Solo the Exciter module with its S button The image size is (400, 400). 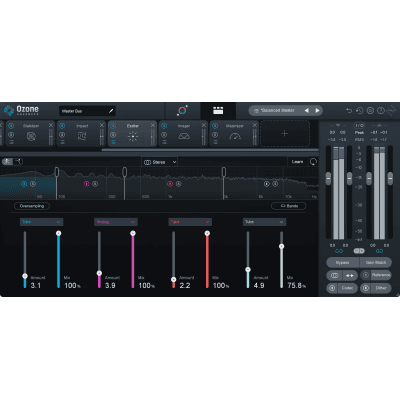pyautogui.click(x=113, y=135)
